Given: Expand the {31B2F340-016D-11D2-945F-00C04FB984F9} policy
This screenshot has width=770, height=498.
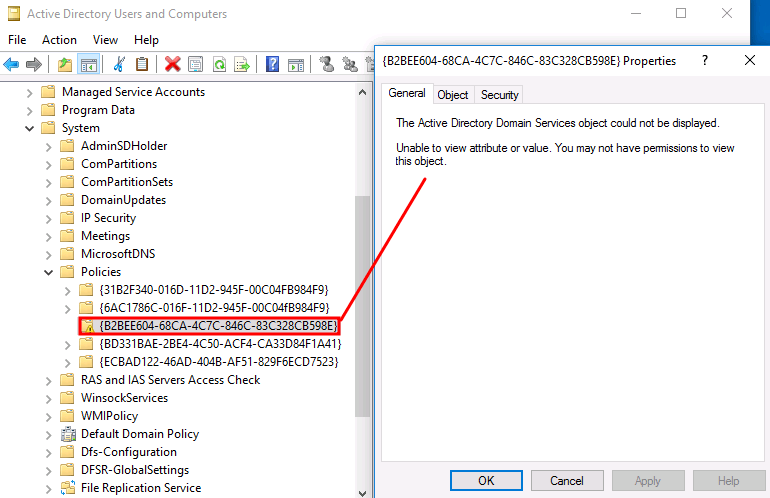Looking at the screenshot, I should 67,291.
